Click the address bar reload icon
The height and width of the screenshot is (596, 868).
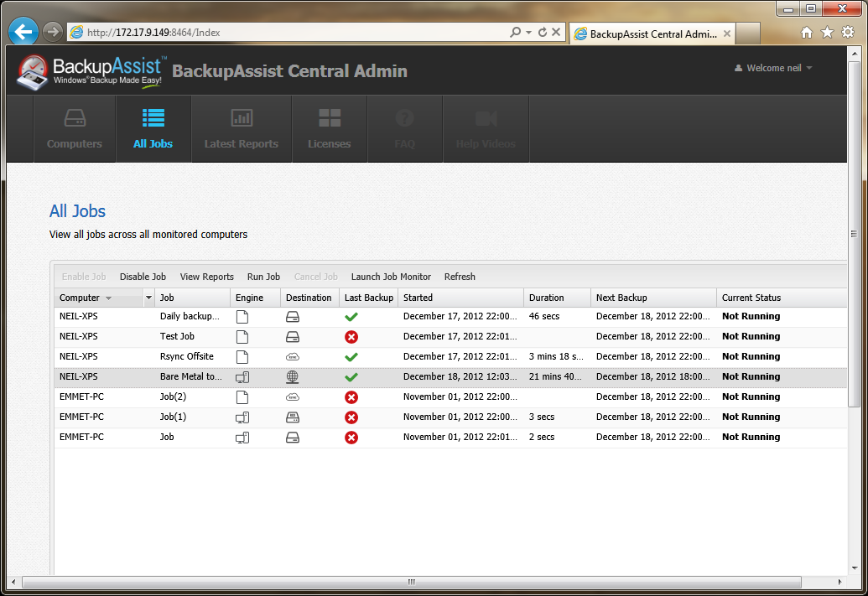pyautogui.click(x=543, y=32)
